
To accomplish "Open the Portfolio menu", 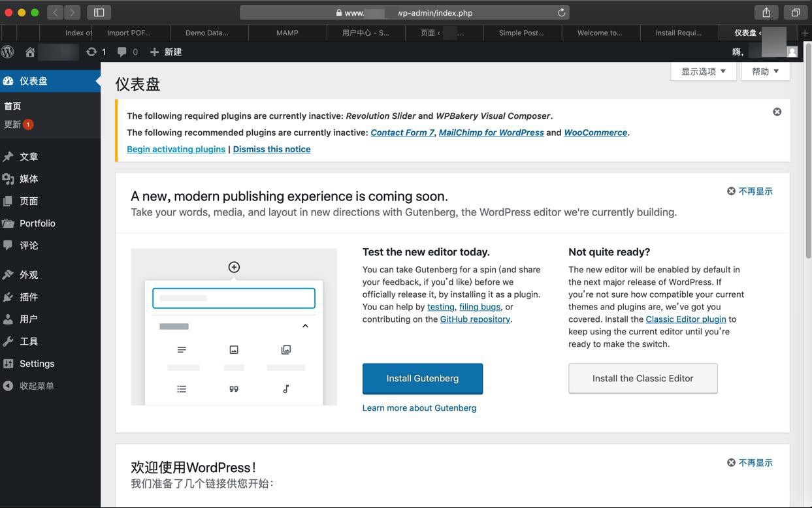I will point(50,223).
